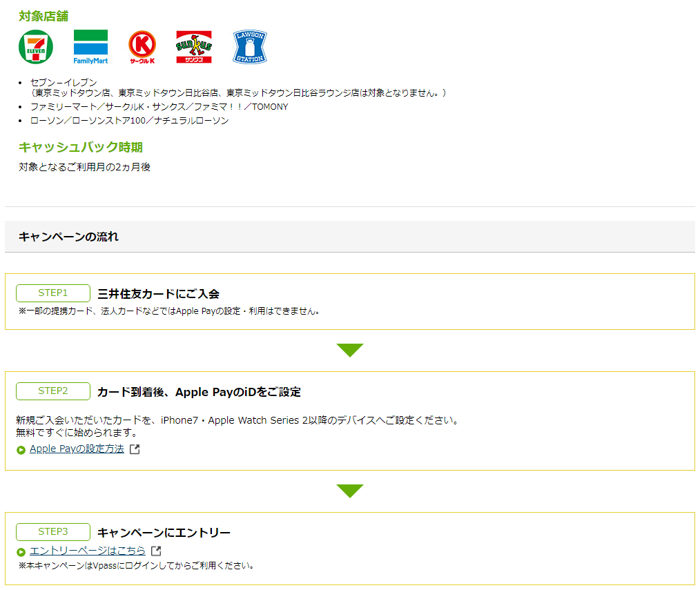The height and width of the screenshot is (590, 700).
Task: Click the ファミリーマート／サークルK list item
Action: click(159, 107)
